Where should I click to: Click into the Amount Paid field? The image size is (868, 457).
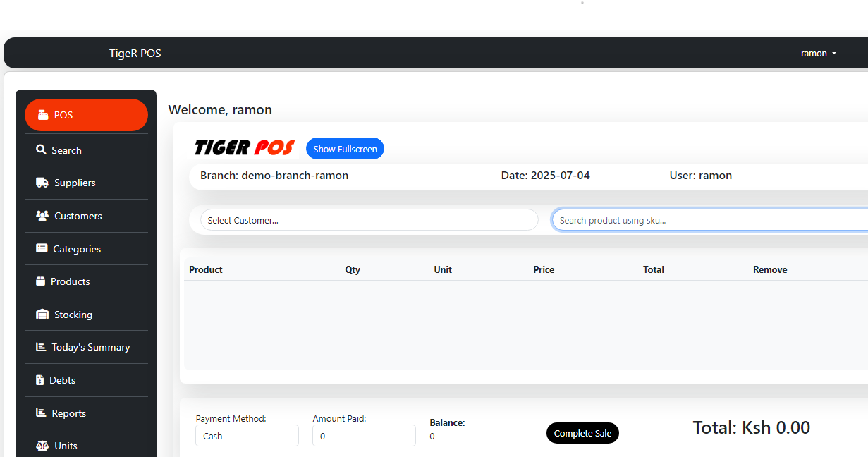click(364, 436)
